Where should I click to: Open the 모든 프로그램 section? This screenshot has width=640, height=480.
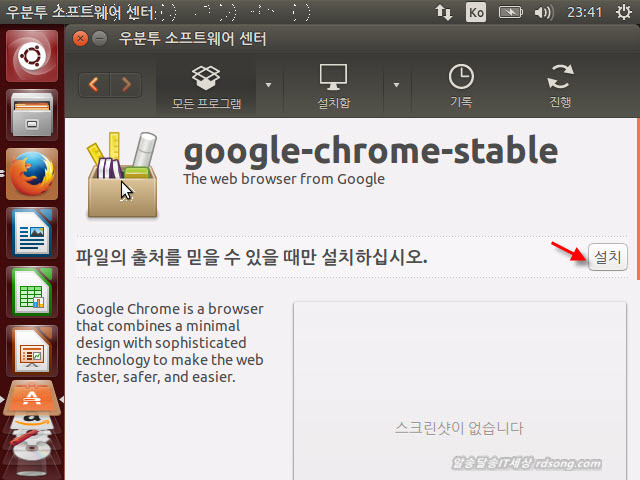(205, 85)
